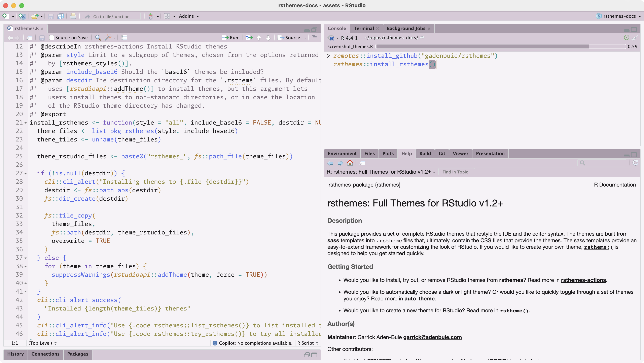Click the find/replace magnifier icon in editor
Image resolution: width=644 pixels, height=363 pixels.
pos(98,37)
